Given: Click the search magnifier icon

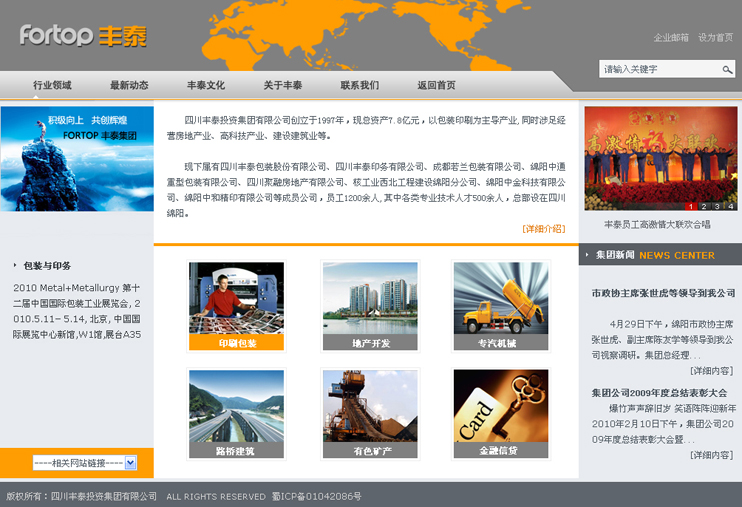Looking at the screenshot, I should coord(727,70).
